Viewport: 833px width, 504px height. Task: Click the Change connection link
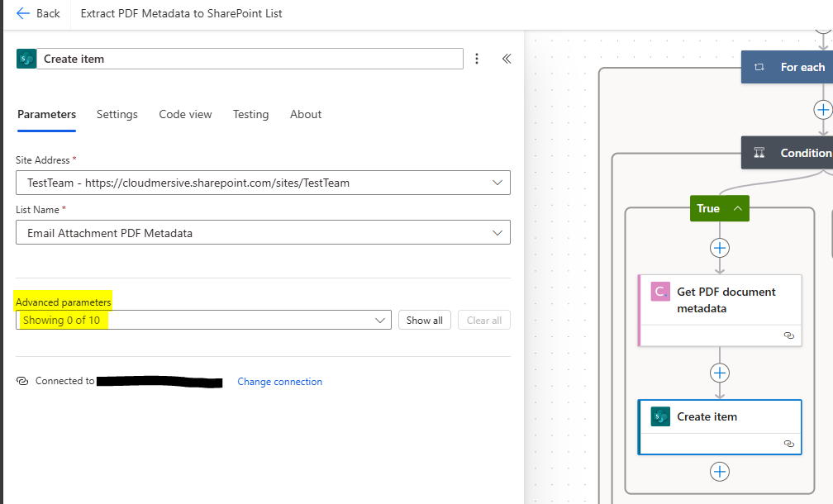click(279, 382)
